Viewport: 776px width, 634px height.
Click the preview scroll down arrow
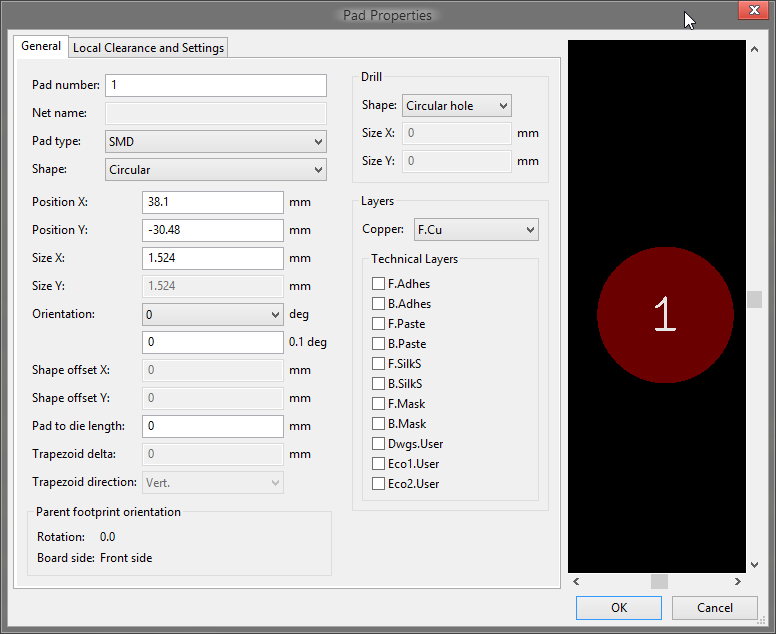[x=754, y=565]
